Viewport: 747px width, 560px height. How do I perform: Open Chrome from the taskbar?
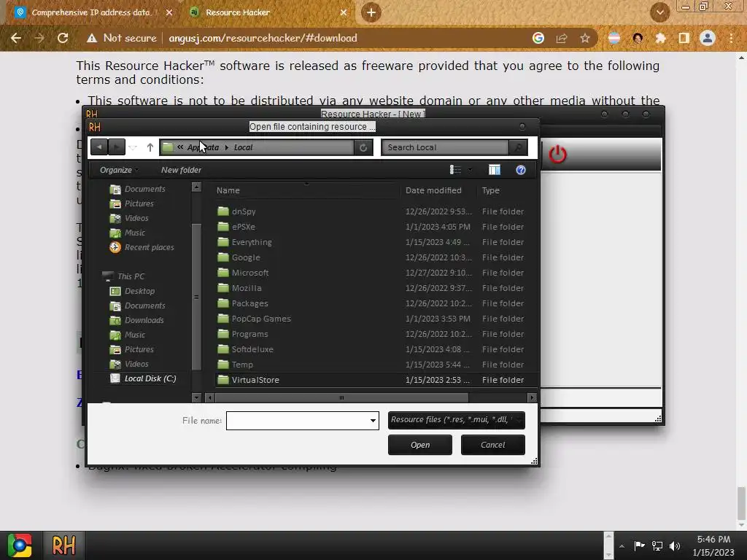point(20,545)
